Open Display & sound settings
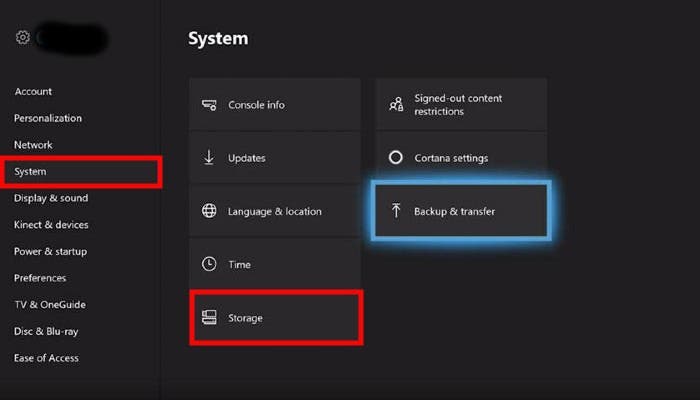 (x=51, y=198)
